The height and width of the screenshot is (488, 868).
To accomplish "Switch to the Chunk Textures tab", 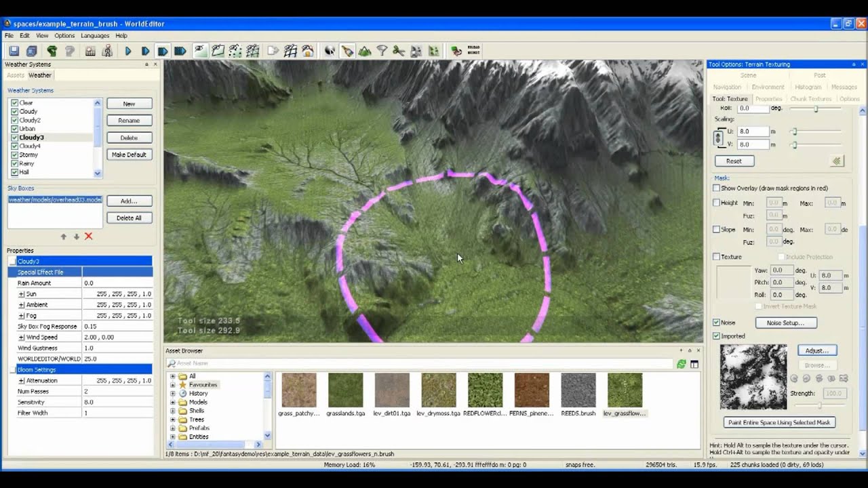I will click(810, 99).
